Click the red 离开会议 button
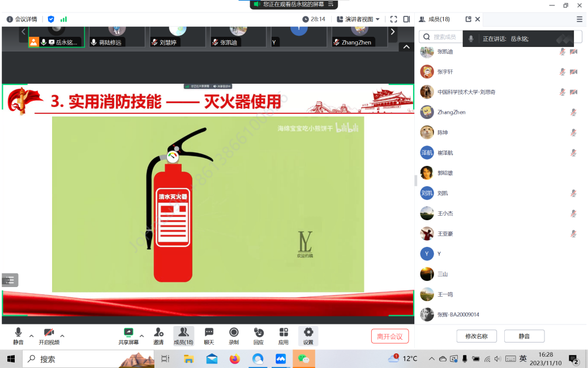 pos(390,336)
